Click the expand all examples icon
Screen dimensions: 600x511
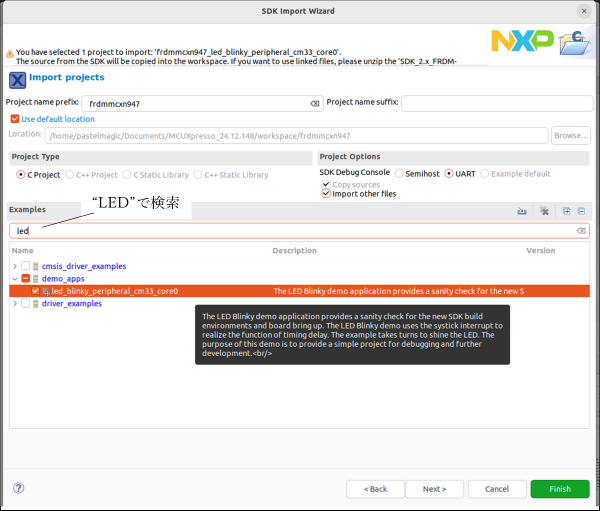[x=566, y=211]
